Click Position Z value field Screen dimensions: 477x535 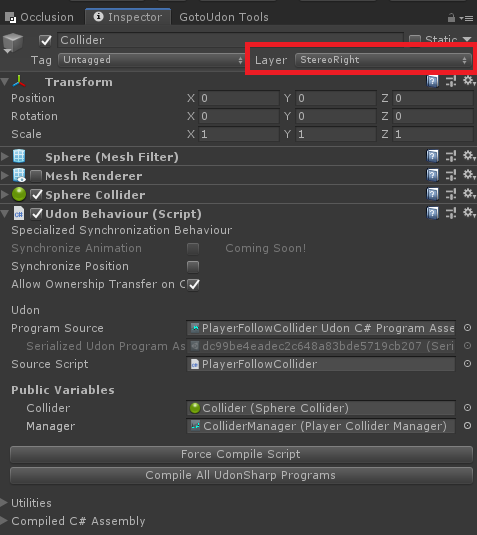(x=433, y=98)
